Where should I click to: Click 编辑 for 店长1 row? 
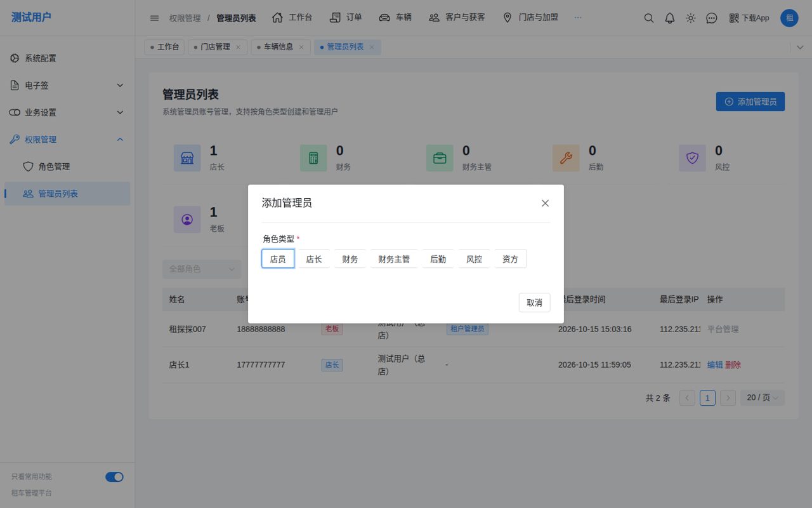point(715,365)
